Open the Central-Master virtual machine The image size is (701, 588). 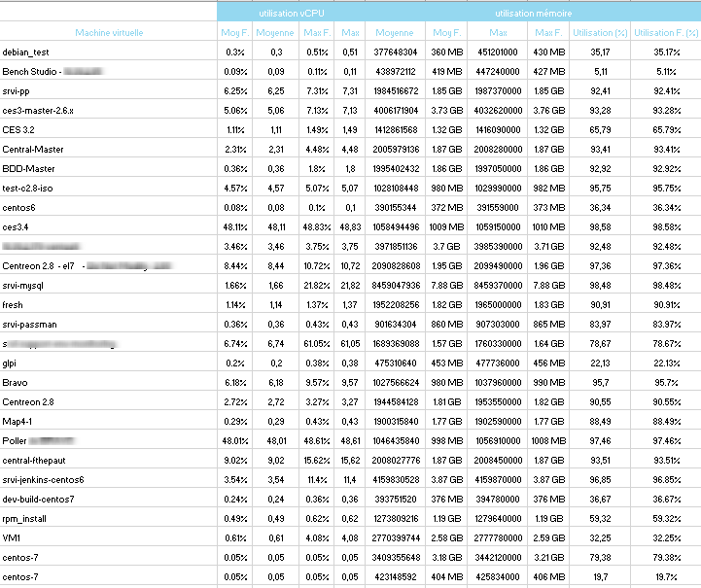(30, 149)
